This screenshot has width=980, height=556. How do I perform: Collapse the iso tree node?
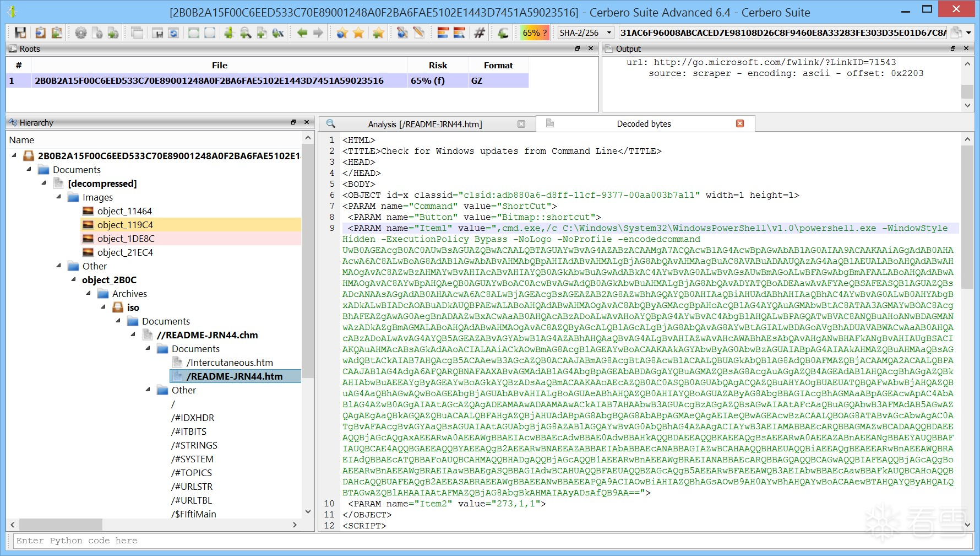coord(104,307)
